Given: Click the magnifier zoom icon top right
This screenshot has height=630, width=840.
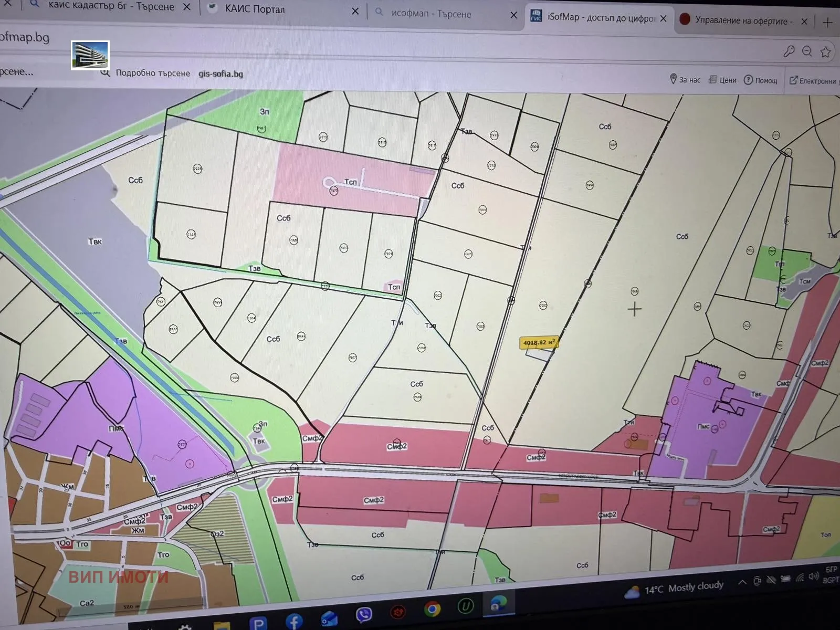Looking at the screenshot, I should [x=806, y=51].
